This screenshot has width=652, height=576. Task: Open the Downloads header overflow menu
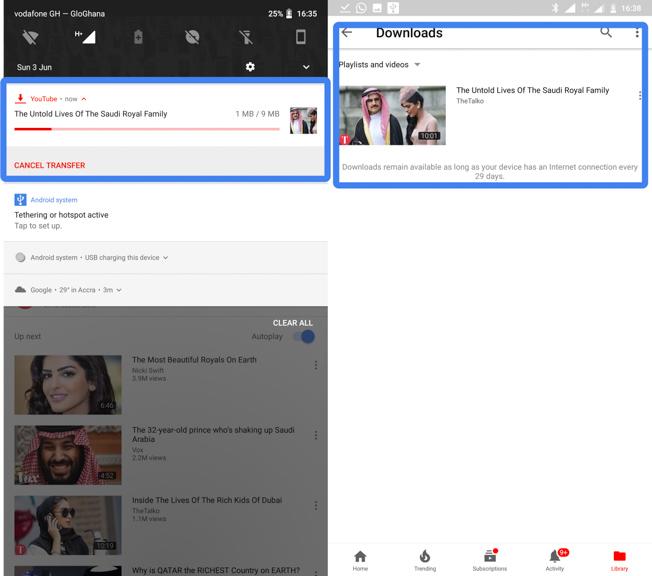point(637,33)
